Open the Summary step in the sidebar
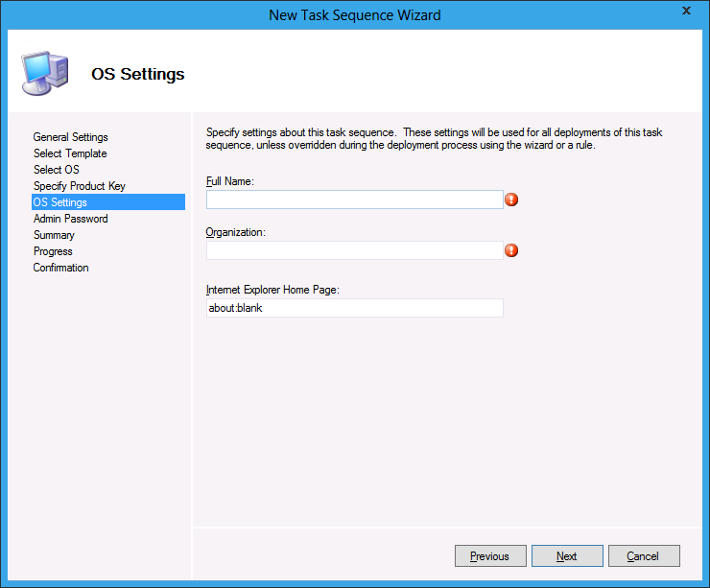 click(54, 235)
